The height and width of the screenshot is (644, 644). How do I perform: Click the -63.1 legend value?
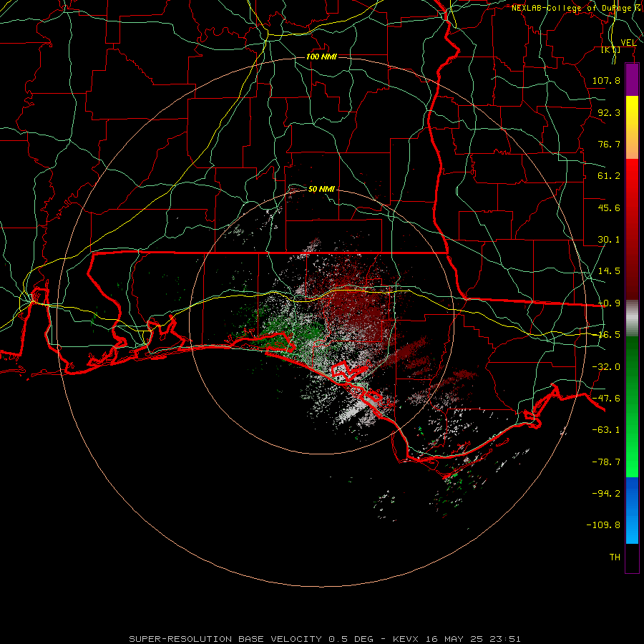pyautogui.click(x=606, y=430)
